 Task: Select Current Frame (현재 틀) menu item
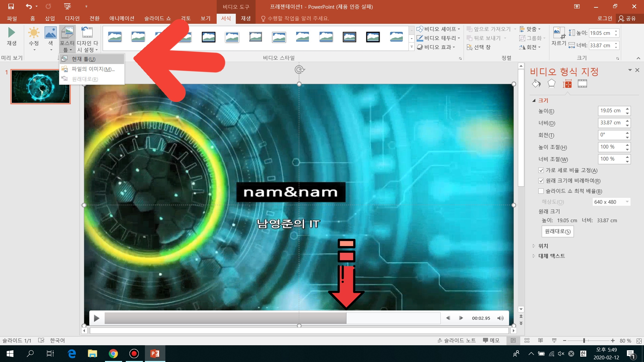click(x=84, y=59)
